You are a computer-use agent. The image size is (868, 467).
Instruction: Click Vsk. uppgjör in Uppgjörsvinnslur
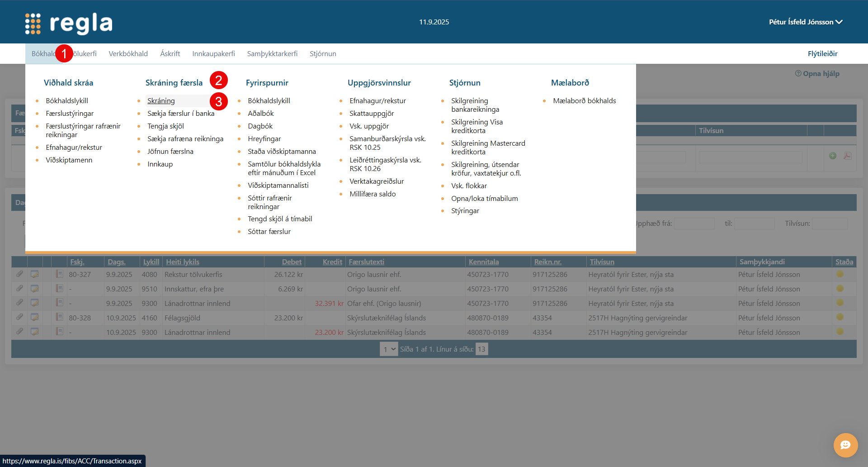click(369, 126)
